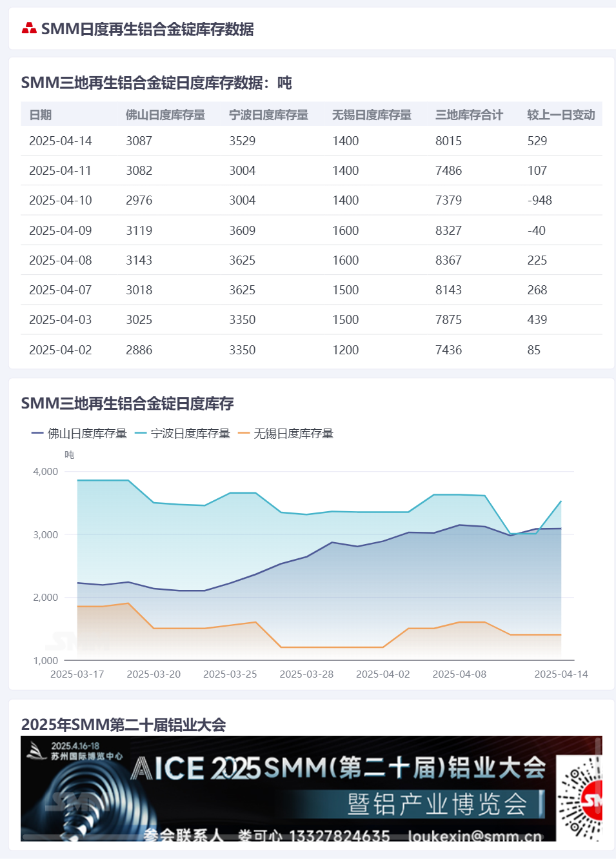This screenshot has height=859, width=616.
Task: Click Ningbo value 3529 in table
Action: (243, 141)
